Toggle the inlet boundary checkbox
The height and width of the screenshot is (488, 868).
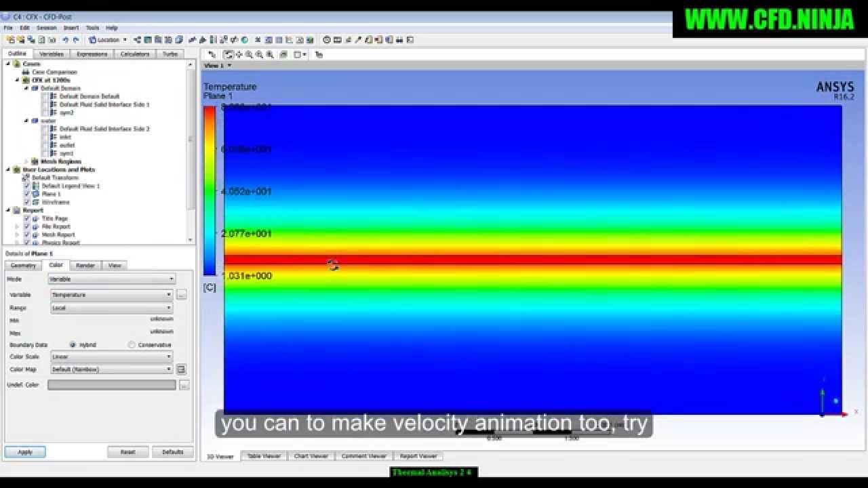click(45, 137)
